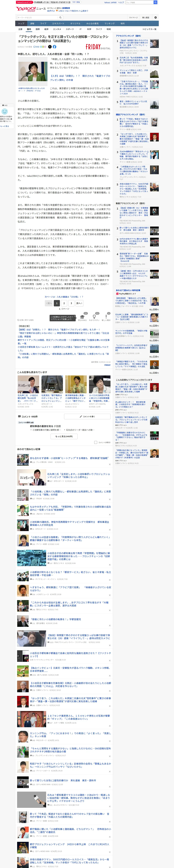Click the smiling face icon in left widget

5,111
